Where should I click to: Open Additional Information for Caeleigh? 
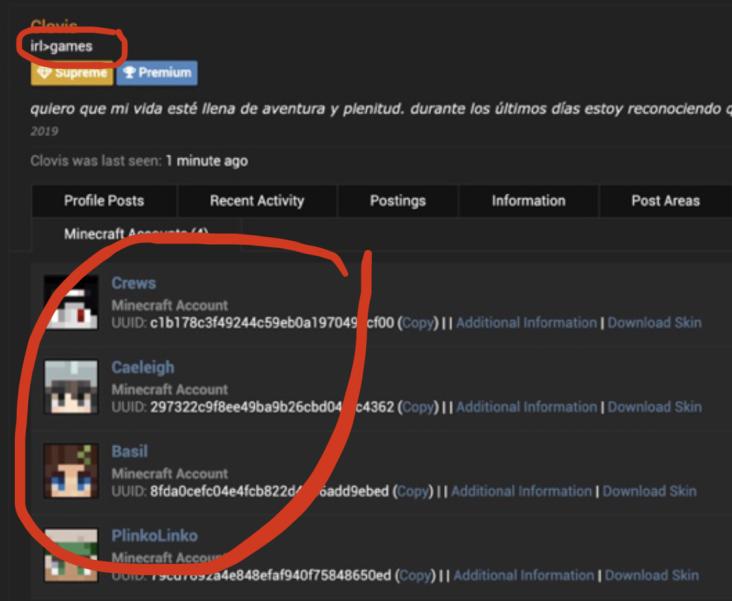coord(527,407)
